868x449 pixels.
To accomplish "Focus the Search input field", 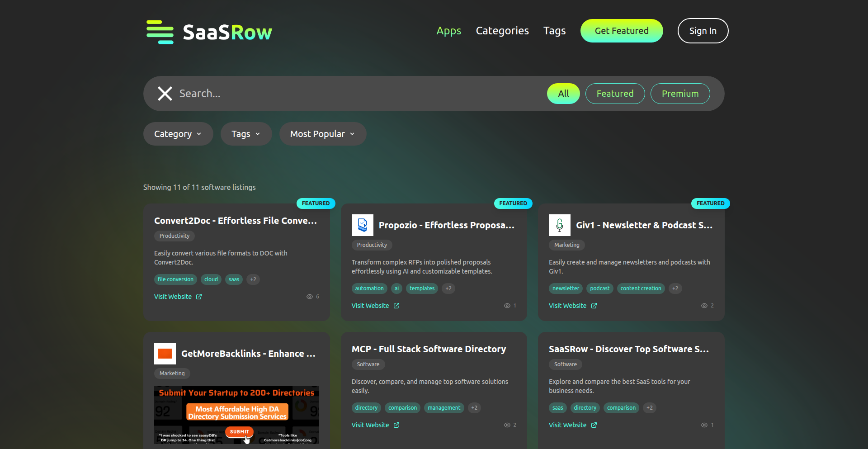I will click(353, 94).
